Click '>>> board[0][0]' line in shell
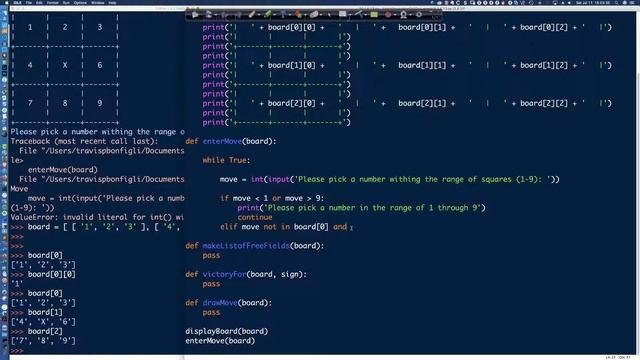This screenshot has width=640, height=360. tap(43, 274)
